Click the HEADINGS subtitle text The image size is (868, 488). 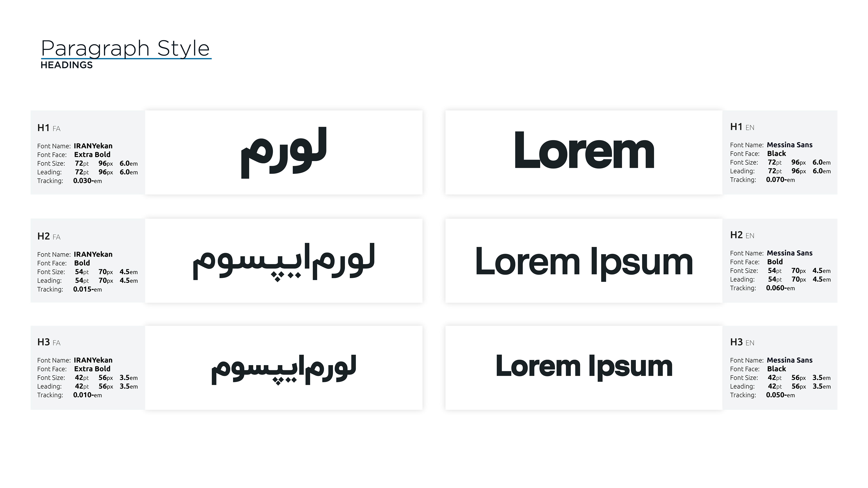(66, 65)
